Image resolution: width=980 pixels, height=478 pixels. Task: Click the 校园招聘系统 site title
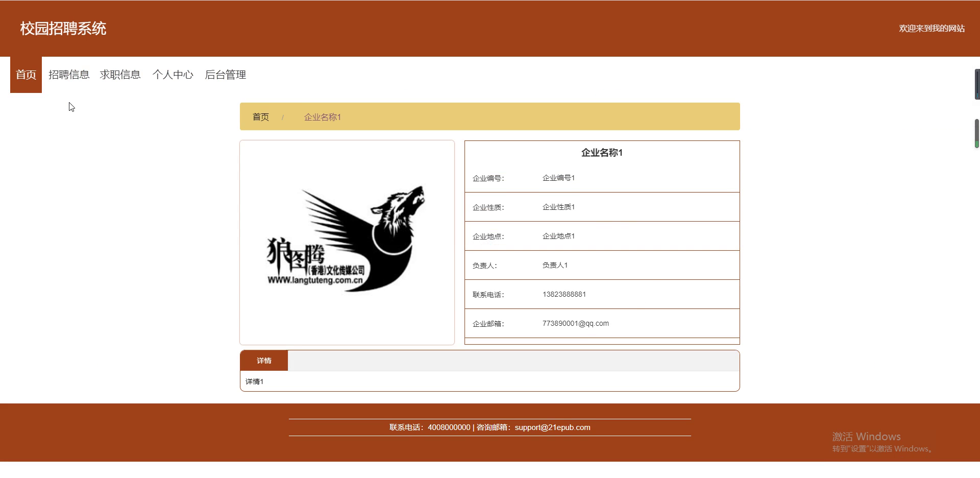pyautogui.click(x=63, y=29)
